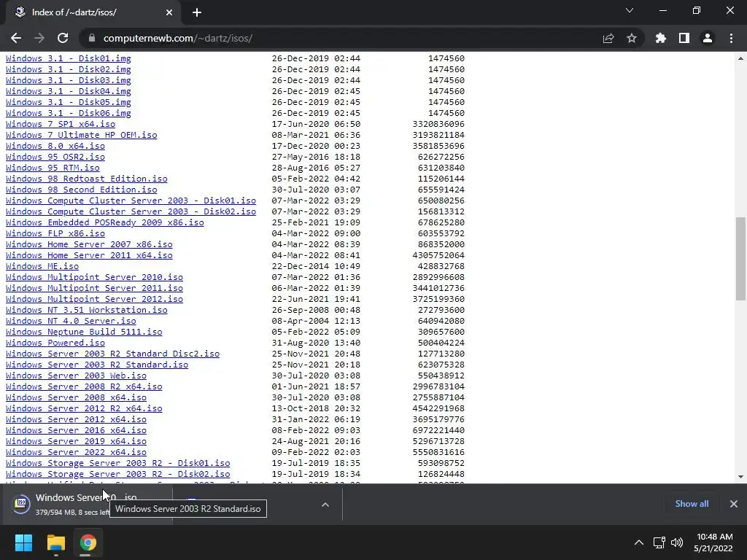Click the scrollbar down arrow
The width and height of the screenshot is (747, 560).
(x=740, y=477)
